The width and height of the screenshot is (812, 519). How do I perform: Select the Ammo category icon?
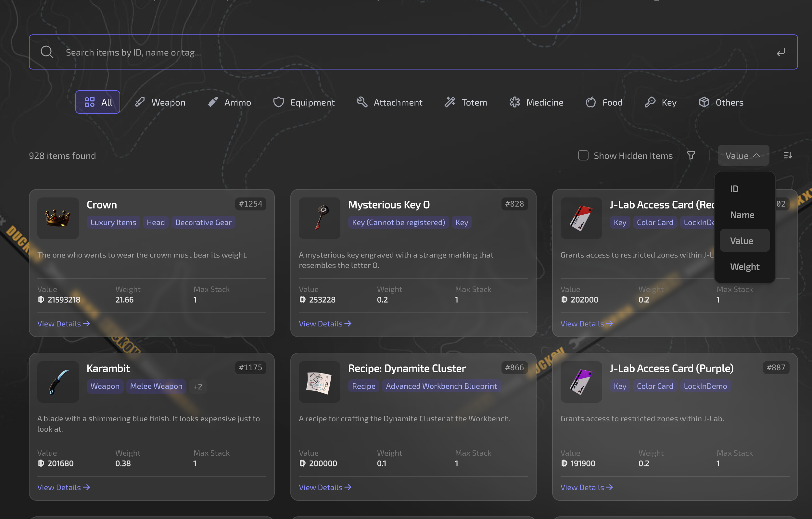[212, 102]
